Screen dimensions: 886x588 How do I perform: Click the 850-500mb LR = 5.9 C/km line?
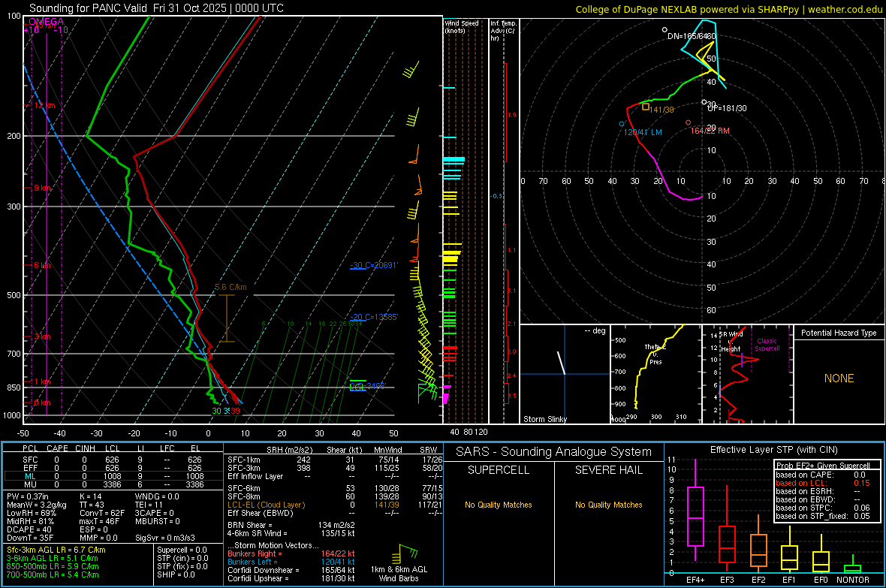pyautogui.click(x=53, y=566)
